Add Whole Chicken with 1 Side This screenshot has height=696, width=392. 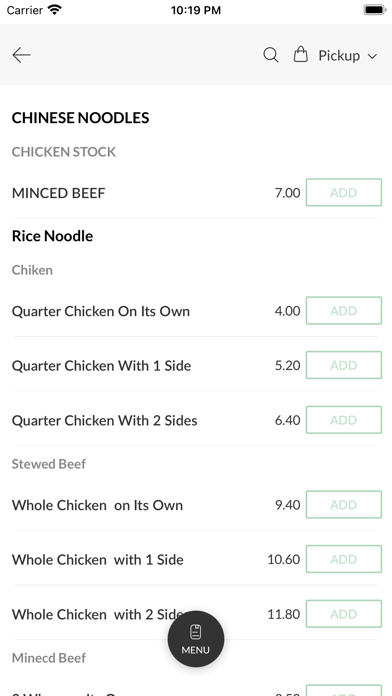(344, 559)
